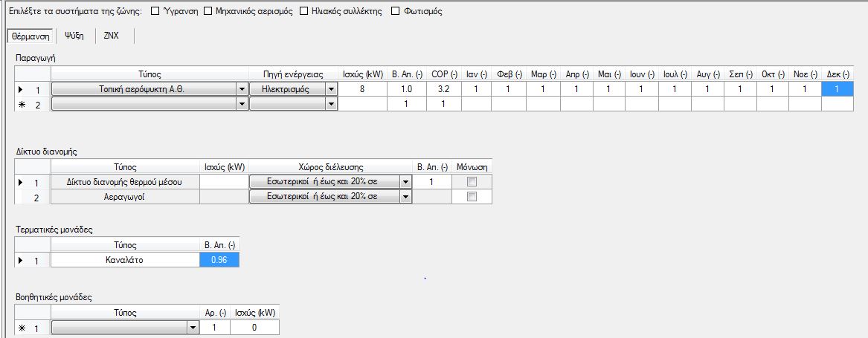Image resolution: width=868 pixels, height=338 pixels.
Task: Switch to the Ψύξη tab
Action: pos(74,35)
